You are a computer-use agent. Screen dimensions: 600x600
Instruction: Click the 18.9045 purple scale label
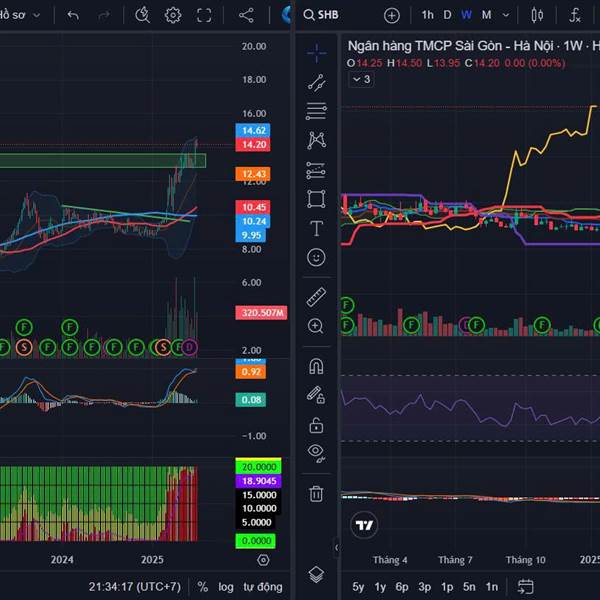259,481
